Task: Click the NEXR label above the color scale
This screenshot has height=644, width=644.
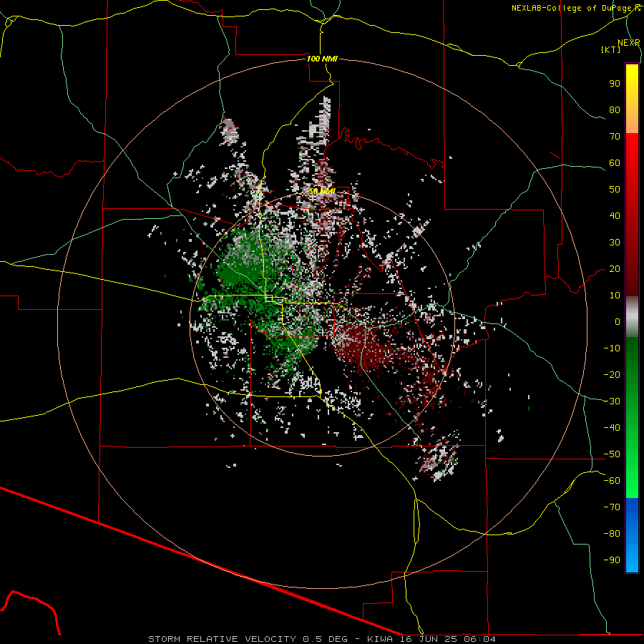Action: pyautogui.click(x=629, y=42)
